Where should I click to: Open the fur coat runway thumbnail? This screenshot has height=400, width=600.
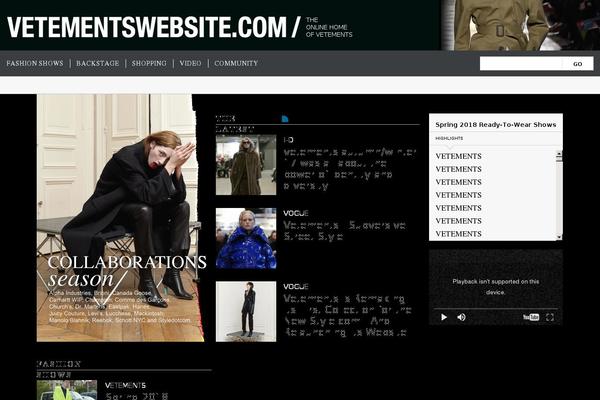point(246,165)
